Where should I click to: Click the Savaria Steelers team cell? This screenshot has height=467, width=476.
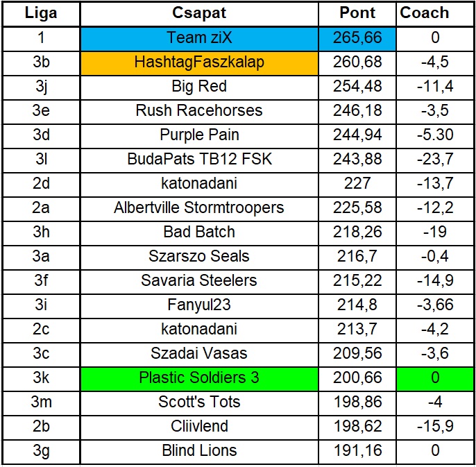[199, 280]
